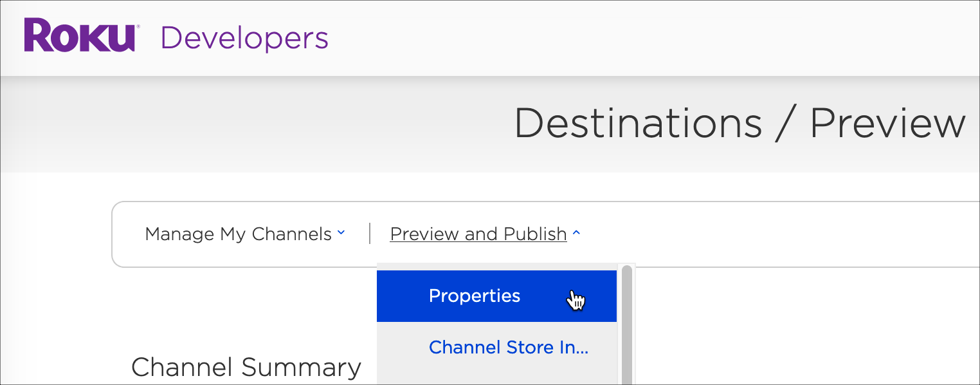Click the word Summary in Channel Summary

pos(301,367)
